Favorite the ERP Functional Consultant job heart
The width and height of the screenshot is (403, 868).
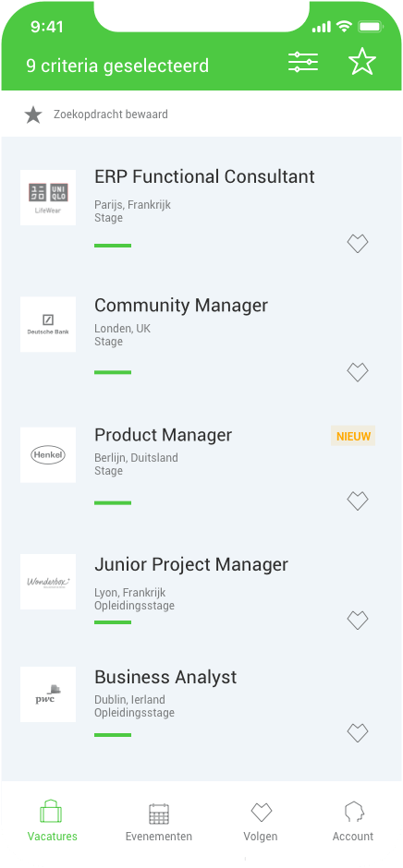click(358, 244)
